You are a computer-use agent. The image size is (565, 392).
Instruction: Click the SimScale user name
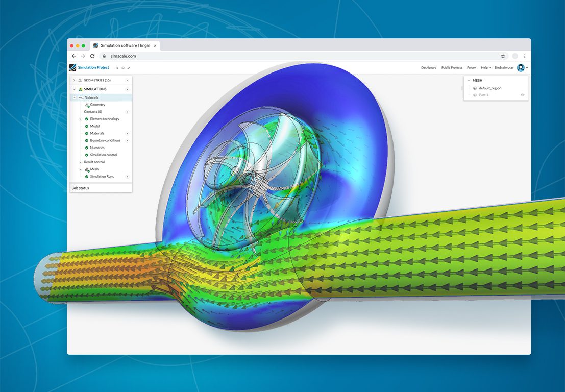pyautogui.click(x=504, y=68)
